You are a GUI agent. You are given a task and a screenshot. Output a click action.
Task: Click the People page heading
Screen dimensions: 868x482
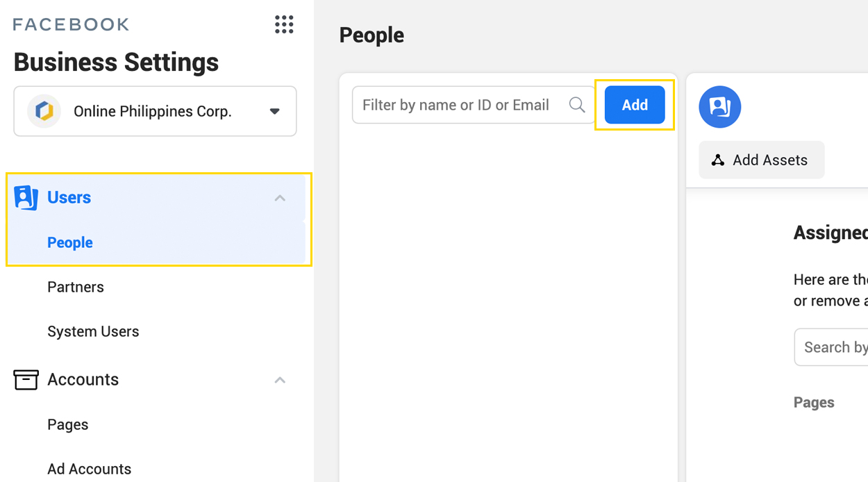372,35
